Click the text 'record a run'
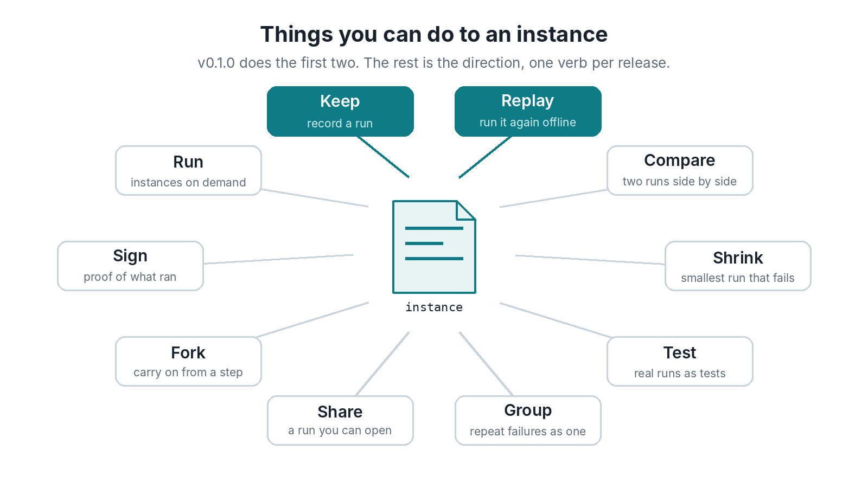Screen dimensions: 868x488 340,123
